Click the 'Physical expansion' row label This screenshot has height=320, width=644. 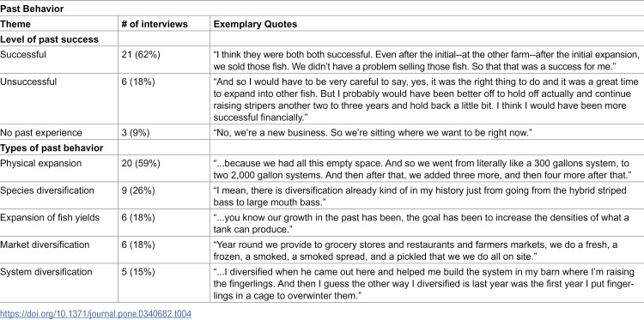coord(40,163)
